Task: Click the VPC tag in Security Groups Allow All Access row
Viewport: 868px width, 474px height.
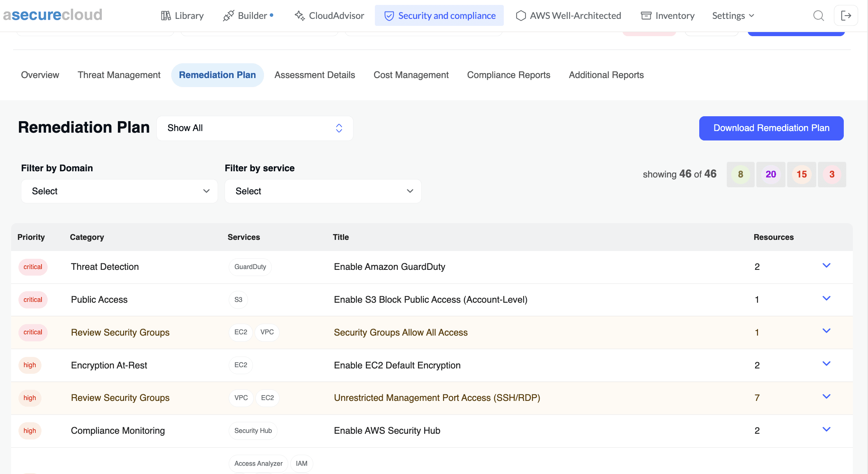Action: (x=267, y=332)
